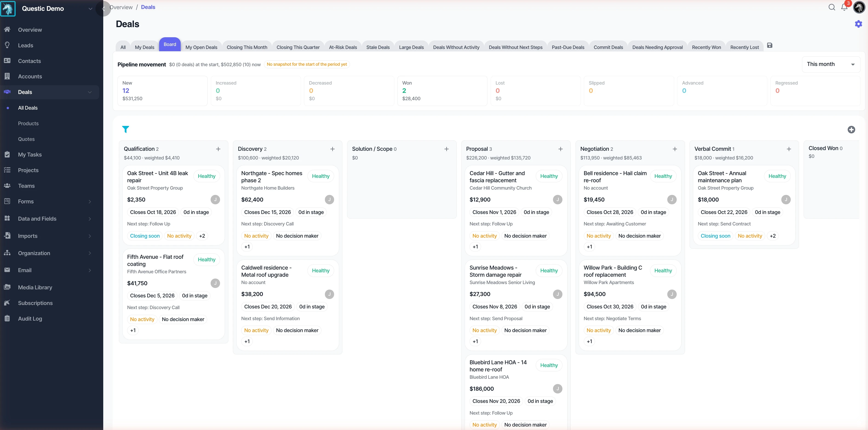The height and width of the screenshot is (430, 868).
Task: Expand the Organization sidebar menu
Action: pos(90,253)
